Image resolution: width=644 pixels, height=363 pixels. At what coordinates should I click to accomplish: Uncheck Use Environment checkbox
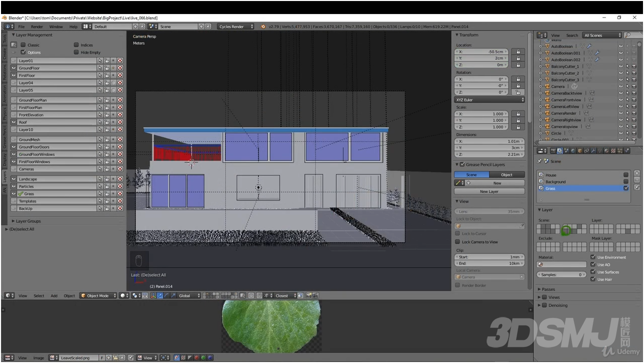593,257
